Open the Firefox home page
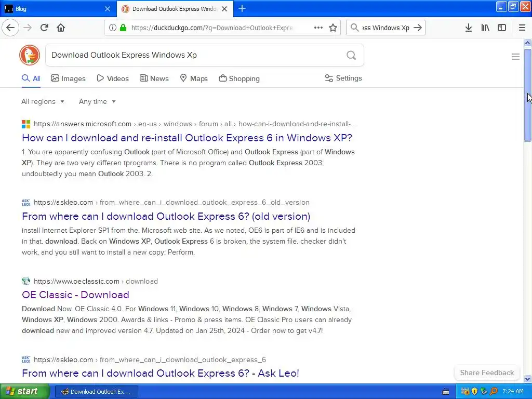 [61, 28]
